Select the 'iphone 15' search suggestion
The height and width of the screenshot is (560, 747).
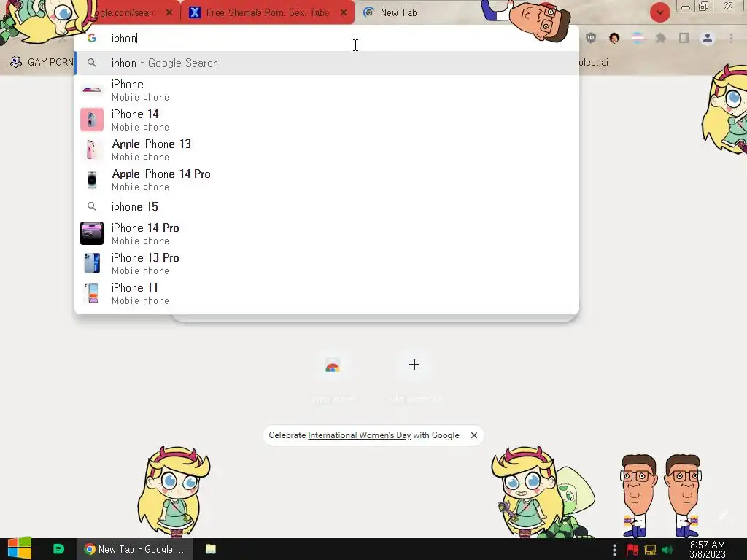(327, 206)
